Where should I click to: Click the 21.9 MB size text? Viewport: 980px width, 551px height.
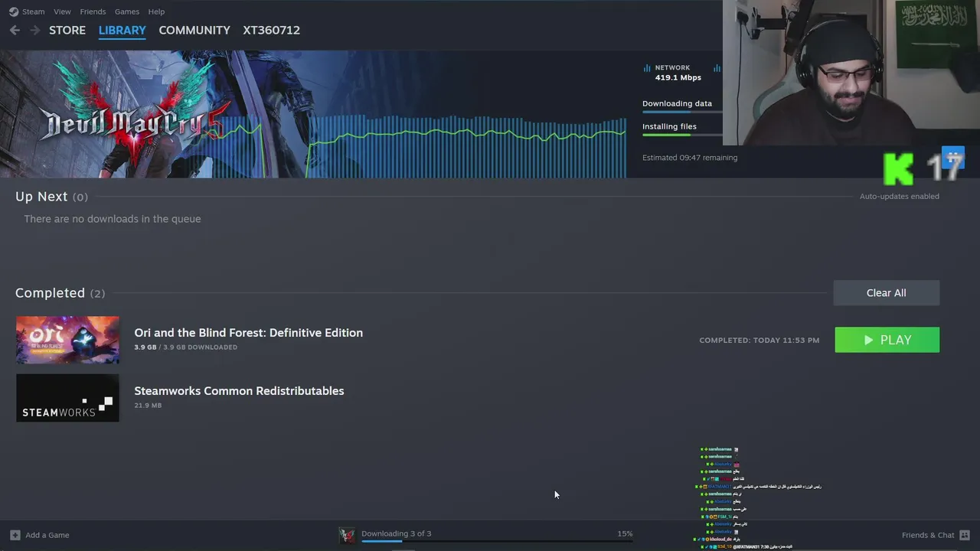coord(148,406)
